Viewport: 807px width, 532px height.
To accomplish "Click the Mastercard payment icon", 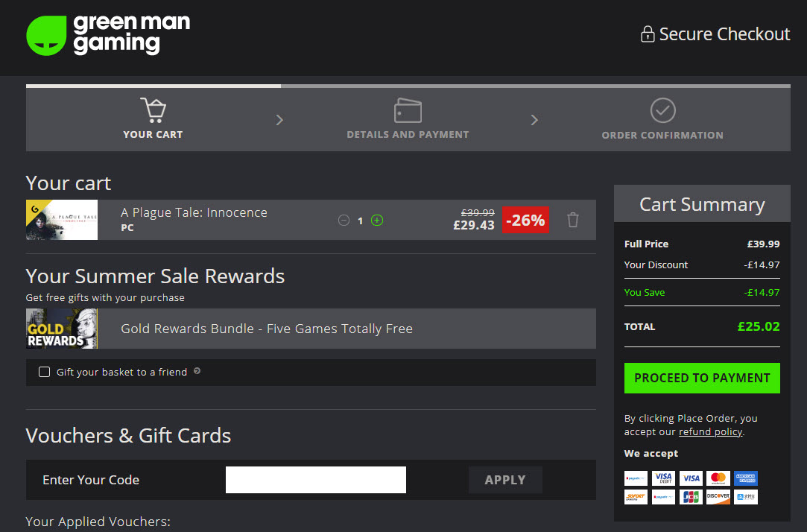I will pyautogui.click(x=718, y=478).
